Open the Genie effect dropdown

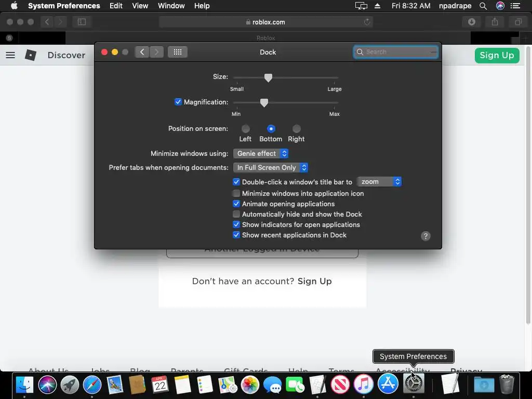(x=261, y=154)
